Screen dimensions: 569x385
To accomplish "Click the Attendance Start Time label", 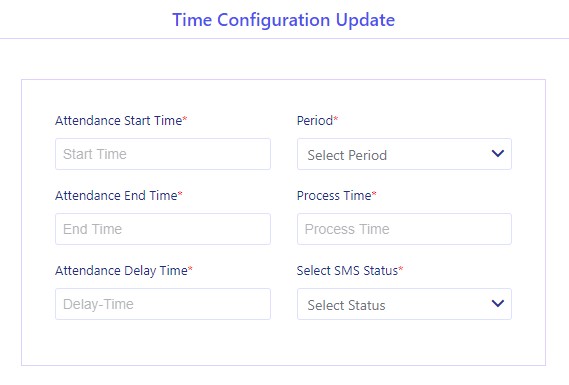I will [x=118, y=120].
